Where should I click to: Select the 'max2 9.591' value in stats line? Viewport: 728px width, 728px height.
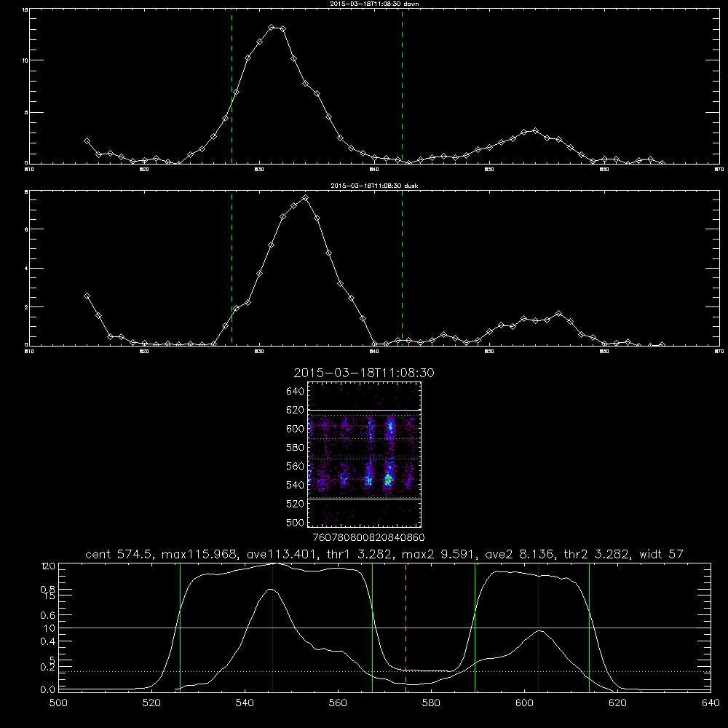(438, 554)
